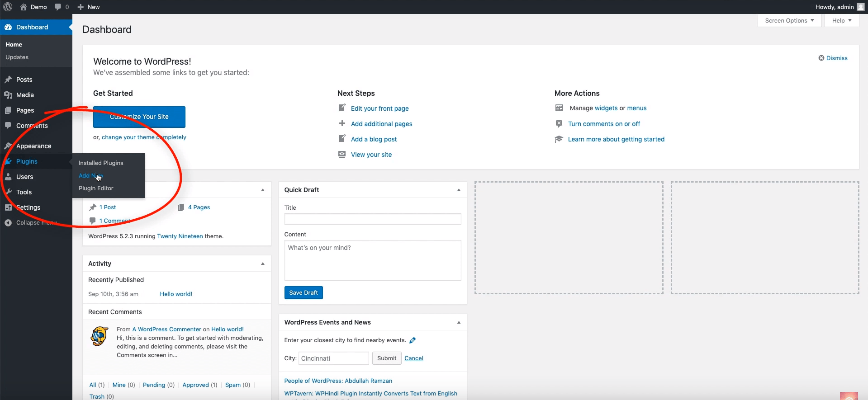Click the What's on your mind content box
The image size is (868, 400).
tap(373, 260)
